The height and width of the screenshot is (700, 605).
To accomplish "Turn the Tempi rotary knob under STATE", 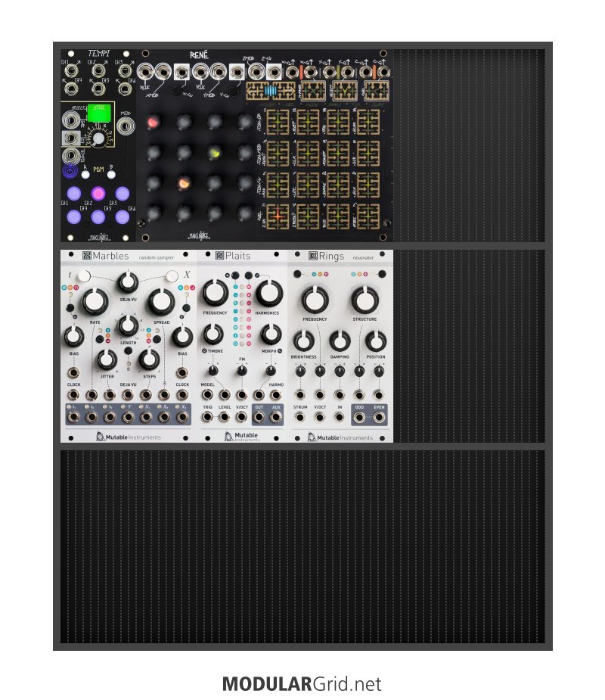I will coord(98,138).
